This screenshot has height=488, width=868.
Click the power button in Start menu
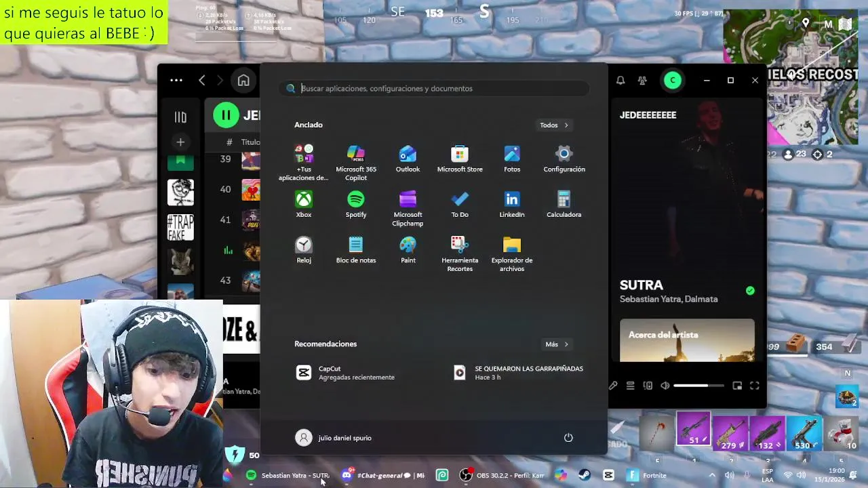[x=568, y=438]
